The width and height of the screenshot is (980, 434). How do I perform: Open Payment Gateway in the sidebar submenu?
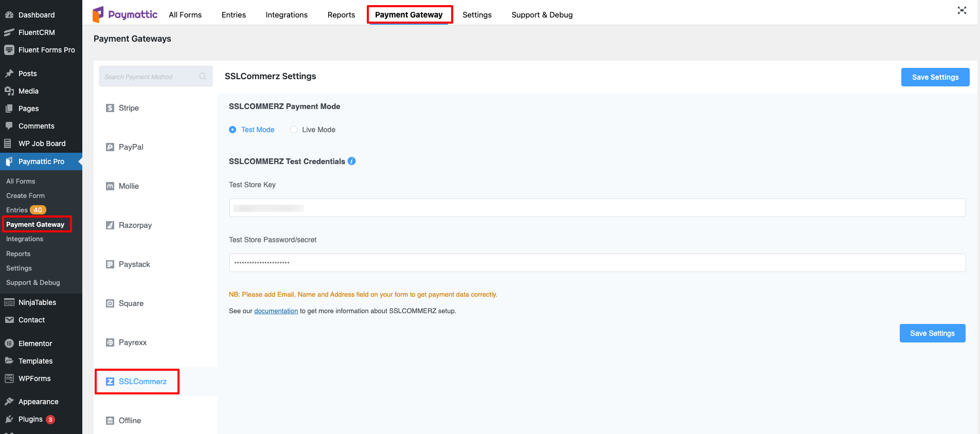35,225
